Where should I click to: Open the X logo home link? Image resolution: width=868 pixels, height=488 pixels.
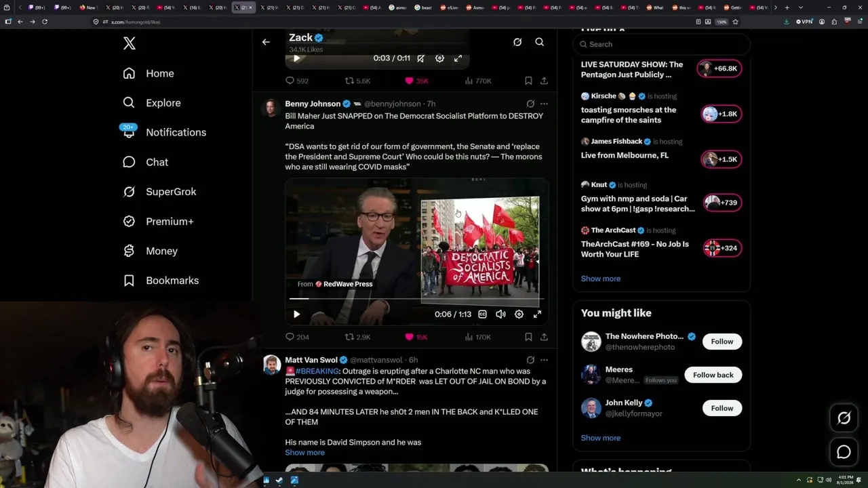[130, 44]
